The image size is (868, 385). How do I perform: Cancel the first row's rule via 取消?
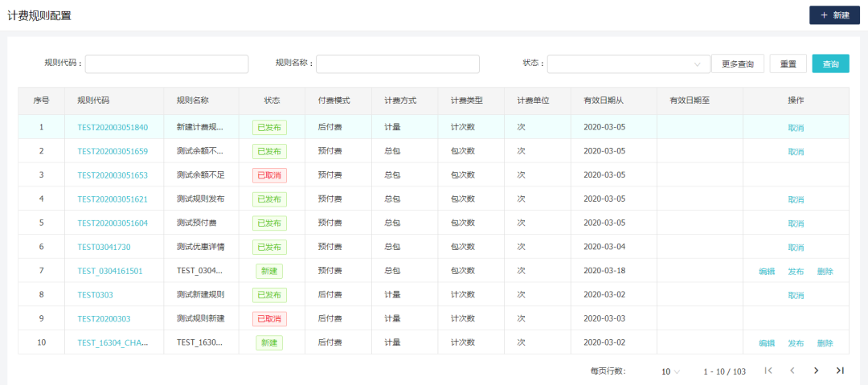(x=796, y=128)
